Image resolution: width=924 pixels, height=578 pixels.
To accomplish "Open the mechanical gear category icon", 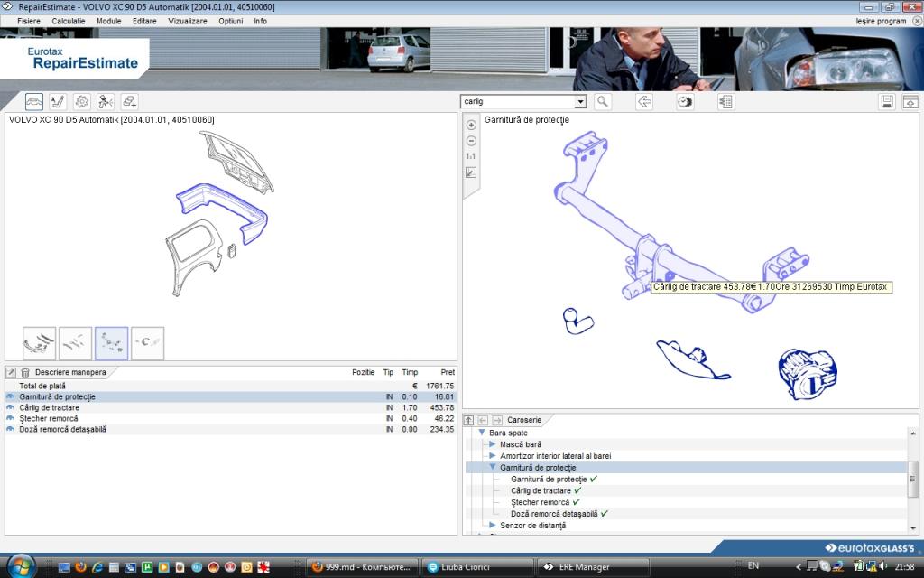I will pos(82,101).
